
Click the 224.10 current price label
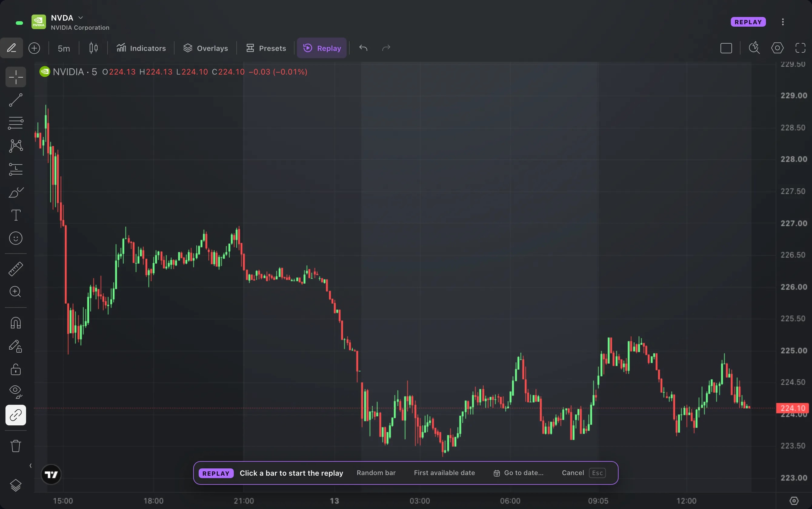[793, 408]
